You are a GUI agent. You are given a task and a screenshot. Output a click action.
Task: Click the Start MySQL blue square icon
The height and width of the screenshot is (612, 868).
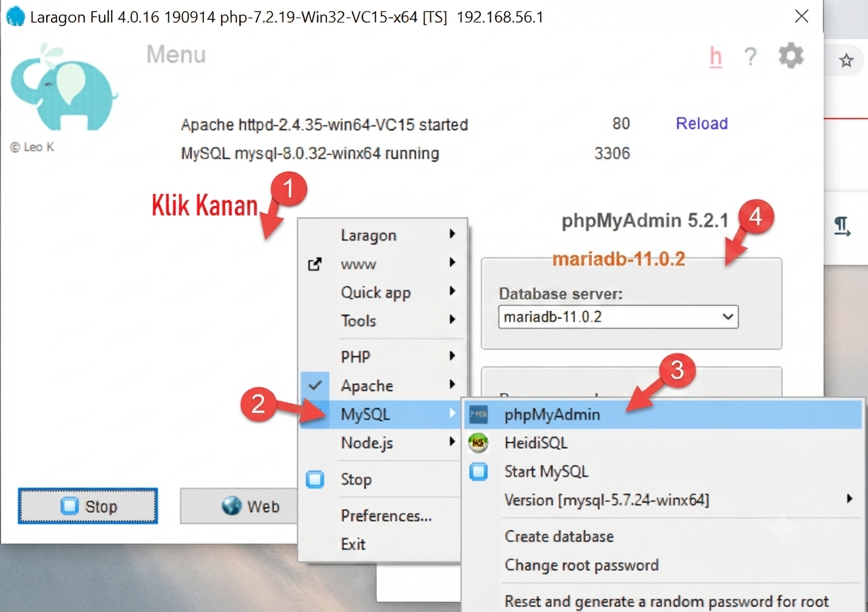point(479,471)
